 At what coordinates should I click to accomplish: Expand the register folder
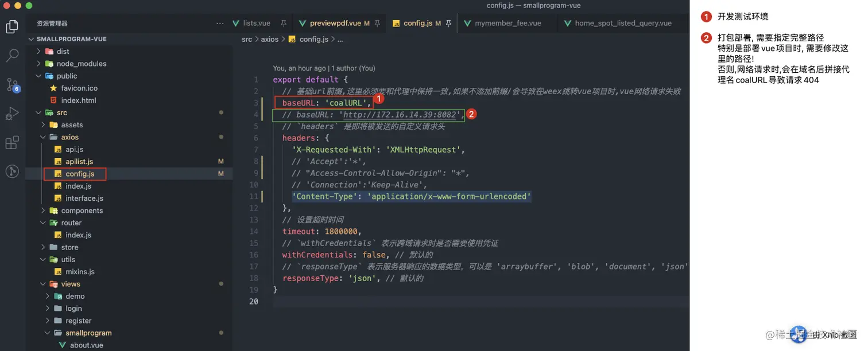point(48,321)
